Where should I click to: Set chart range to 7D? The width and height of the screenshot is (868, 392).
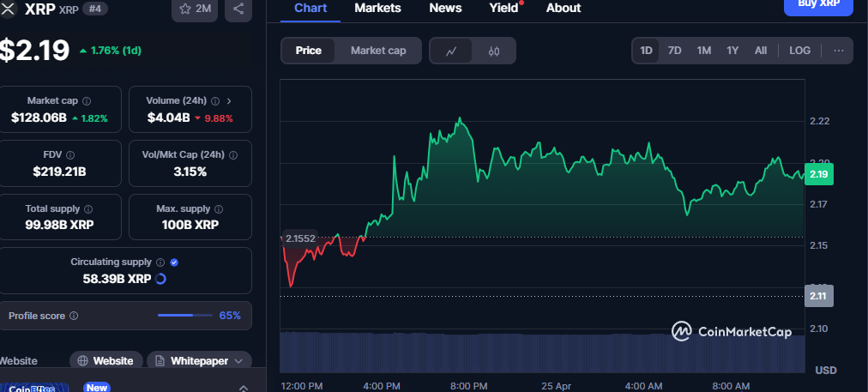675,51
